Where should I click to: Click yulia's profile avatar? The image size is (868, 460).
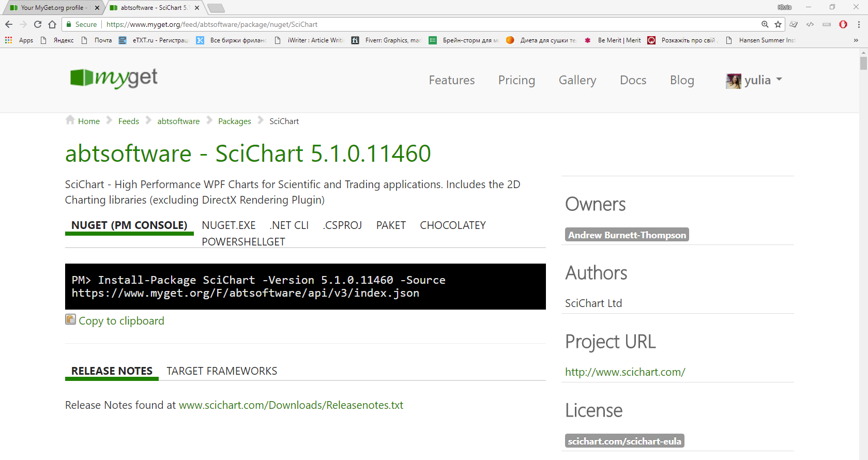pyautogui.click(x=734, y=81)
